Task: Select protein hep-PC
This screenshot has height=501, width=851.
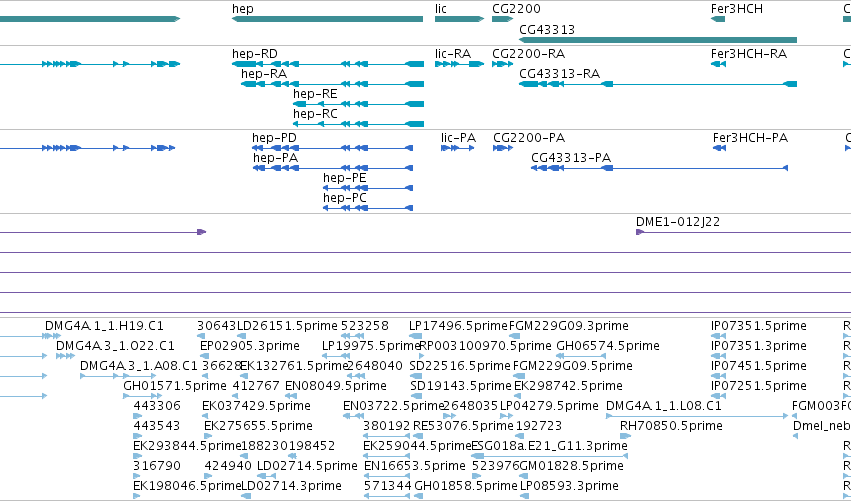Action: 368,208
